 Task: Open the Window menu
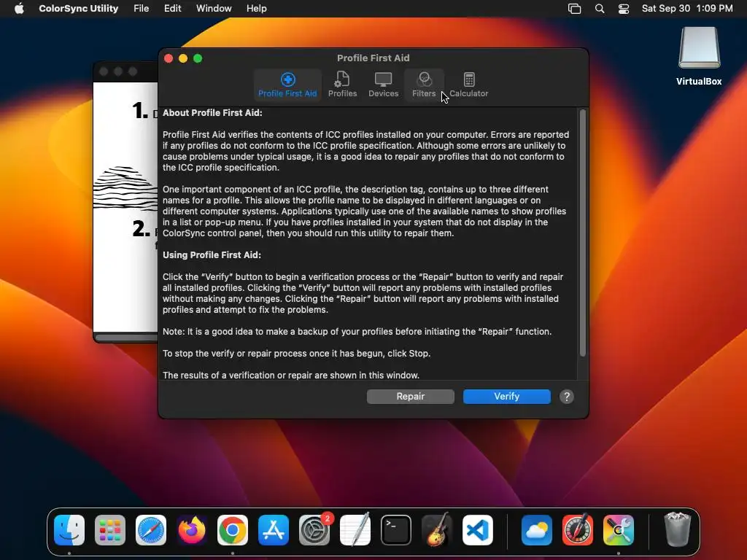214,9
